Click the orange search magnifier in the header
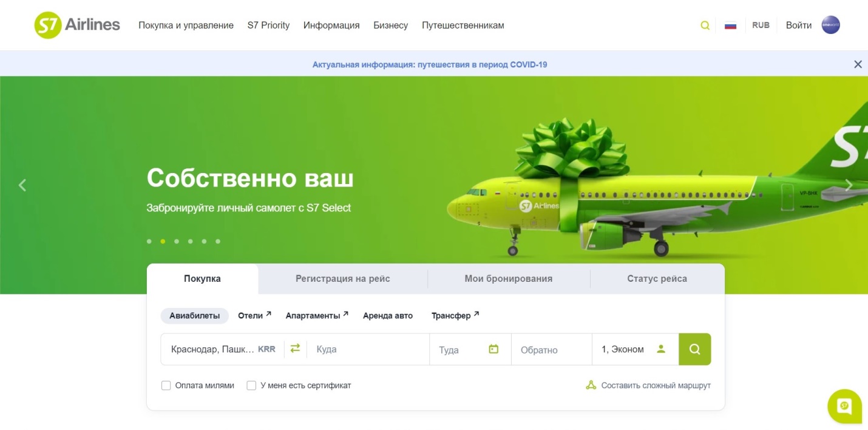 pyautogui.click(x=705, y=25)
